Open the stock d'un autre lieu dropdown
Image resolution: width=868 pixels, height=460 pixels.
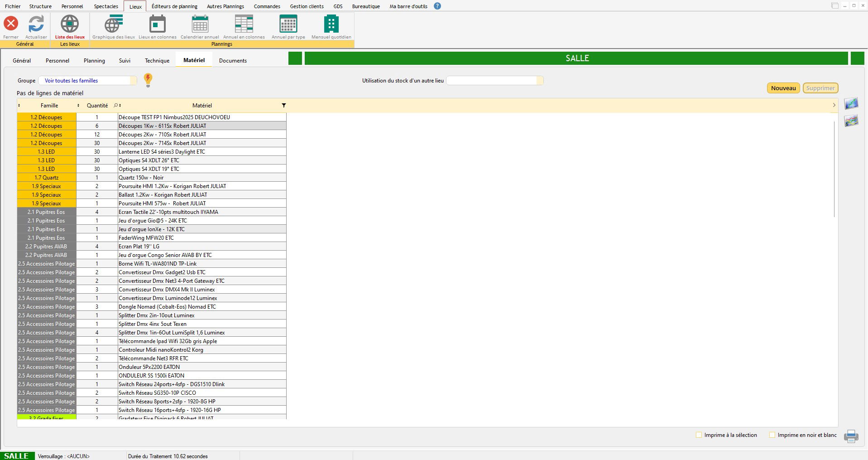(539, 81)
